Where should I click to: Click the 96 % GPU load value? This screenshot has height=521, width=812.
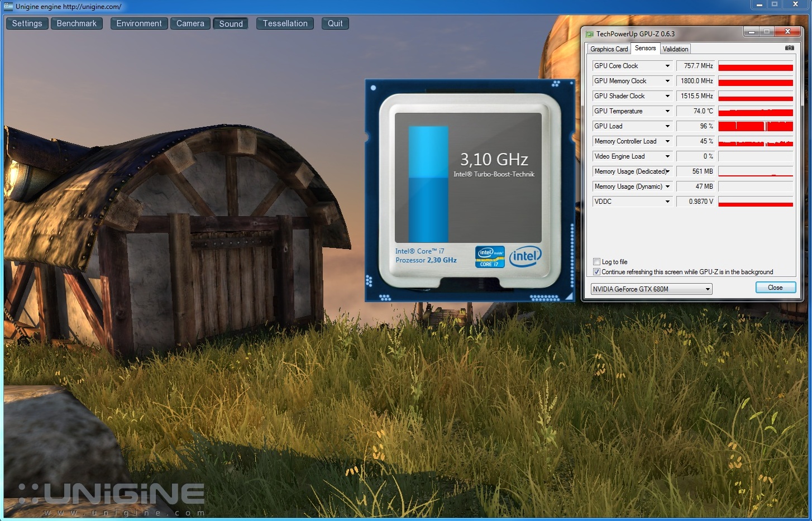tap(695, 126)
